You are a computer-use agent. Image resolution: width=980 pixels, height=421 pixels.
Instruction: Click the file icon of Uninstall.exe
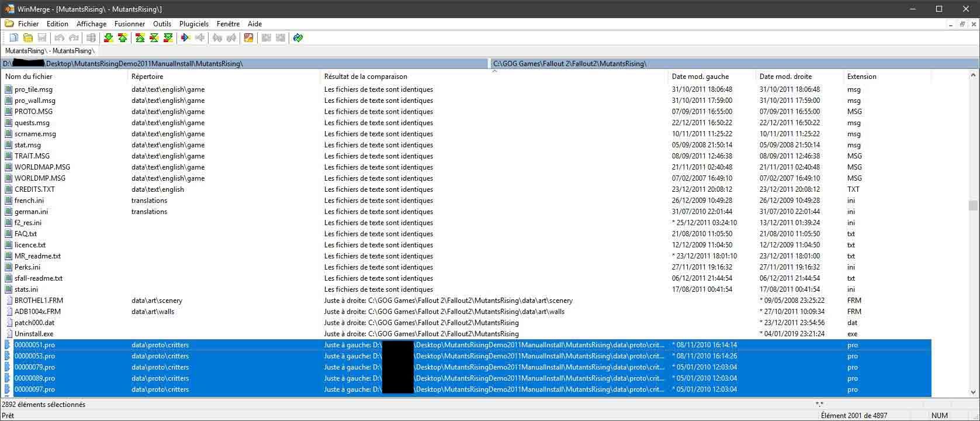click(x=9, y=334)
